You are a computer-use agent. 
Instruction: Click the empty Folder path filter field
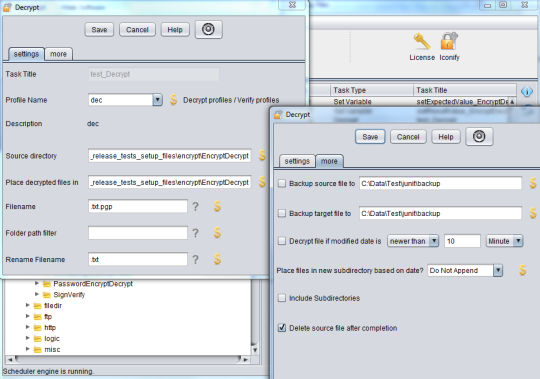138,233
